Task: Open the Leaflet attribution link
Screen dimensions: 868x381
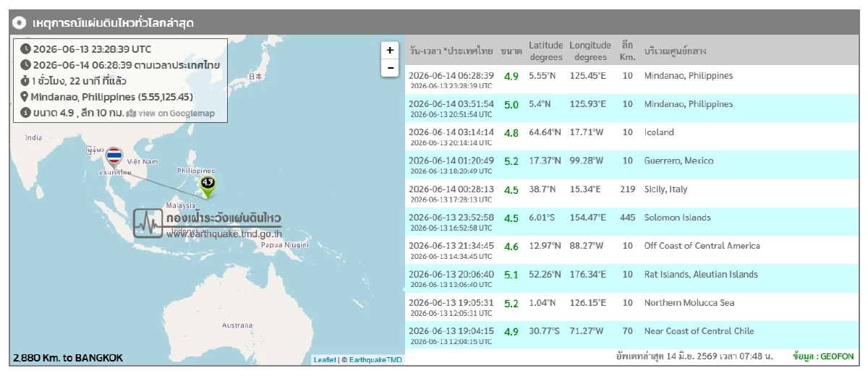Action: pos(324,359)
